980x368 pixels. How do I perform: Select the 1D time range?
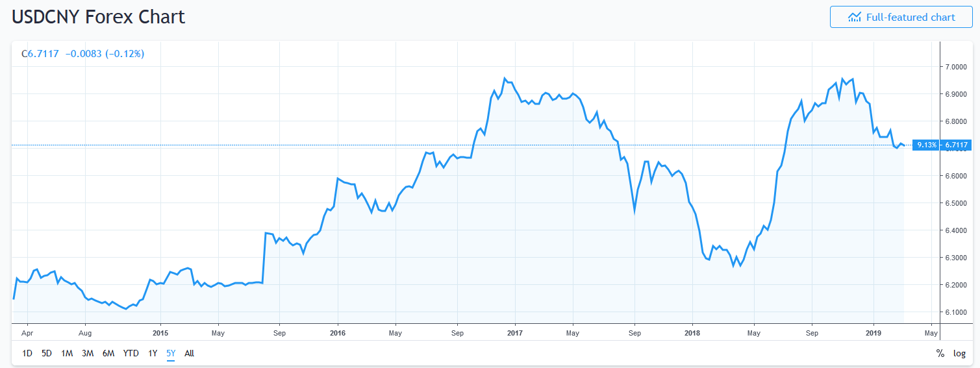click(x=27, y=354)
